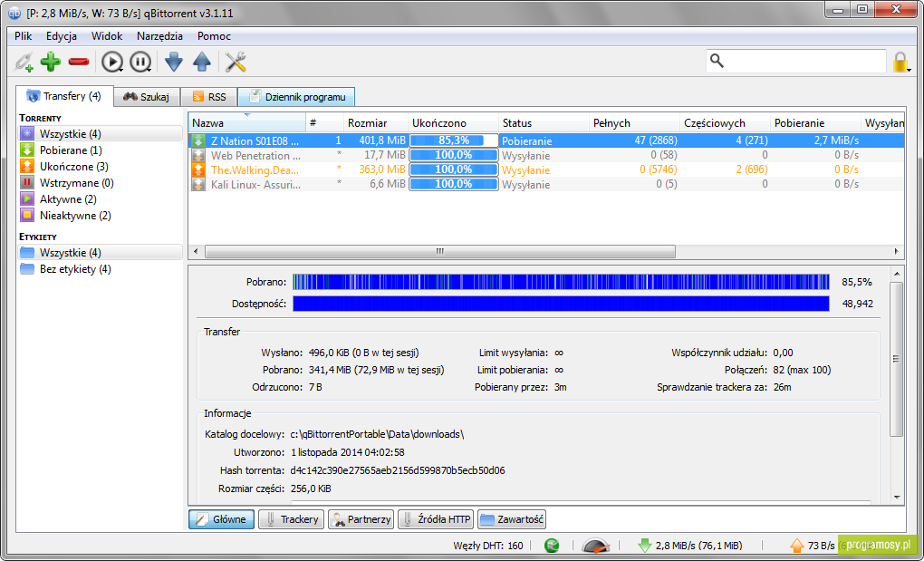Click the Z Nation downloading status icon
The width and height of the screenshot is (924, 561).
pyautogui.click(x=198, y=141)
